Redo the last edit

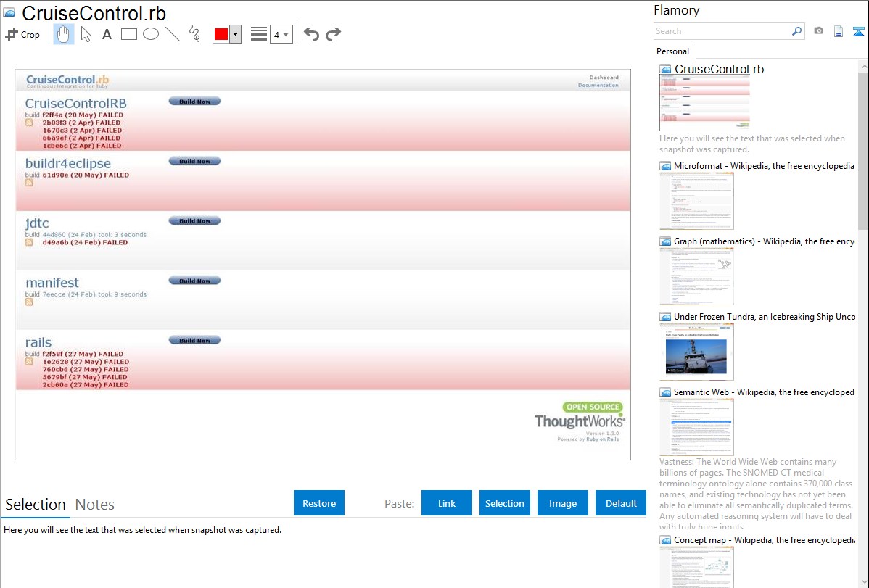click(333, 34)
